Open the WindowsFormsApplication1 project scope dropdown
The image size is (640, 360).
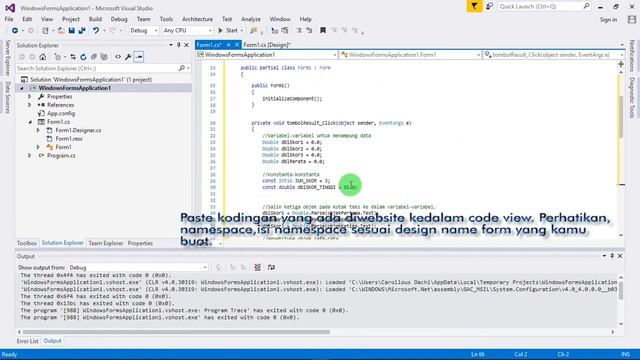[x=267, y=55]
